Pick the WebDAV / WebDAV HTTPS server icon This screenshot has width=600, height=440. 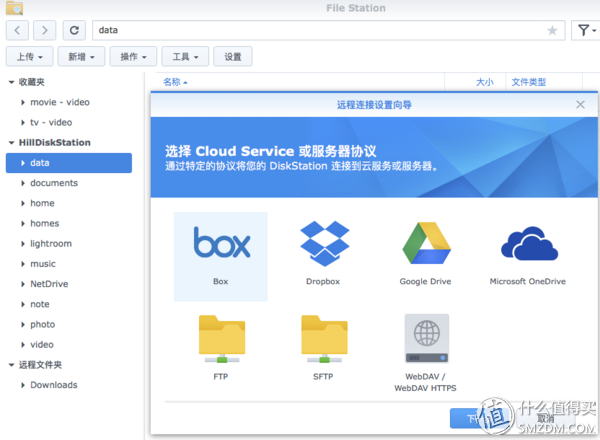427,338
